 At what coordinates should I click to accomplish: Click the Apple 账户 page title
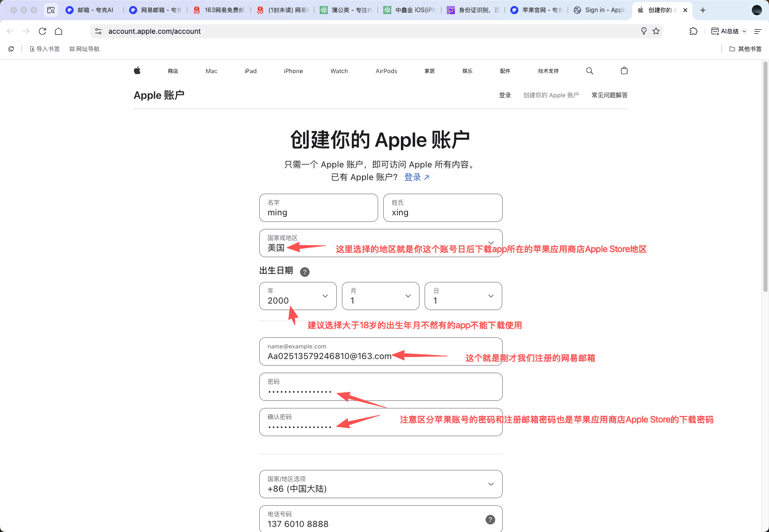159,95
